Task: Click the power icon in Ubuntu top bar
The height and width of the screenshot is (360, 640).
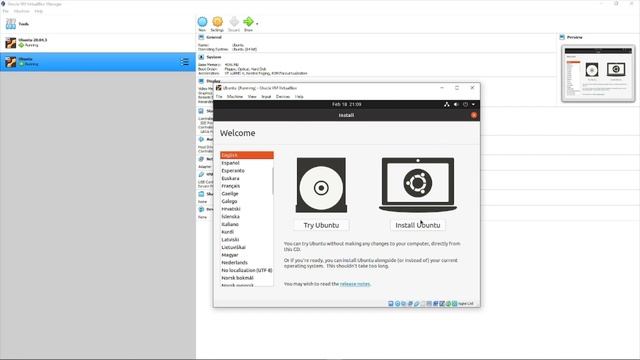Action: [465, 104]
